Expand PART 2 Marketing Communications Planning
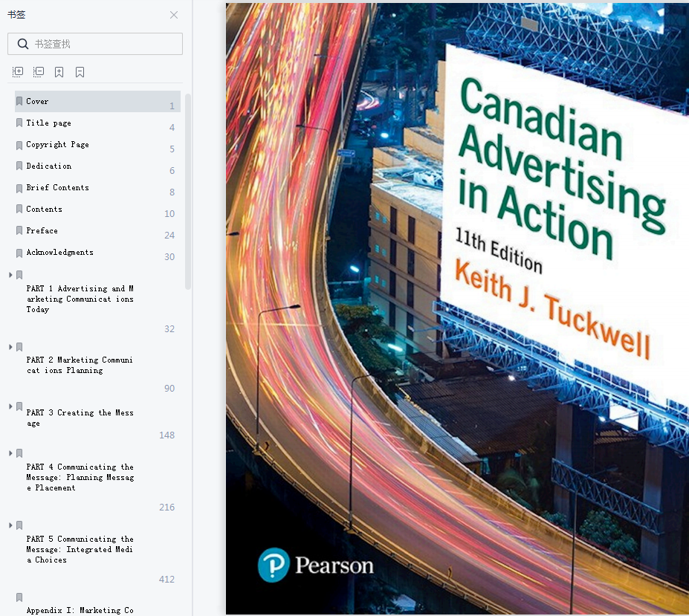 pos(10,347)
